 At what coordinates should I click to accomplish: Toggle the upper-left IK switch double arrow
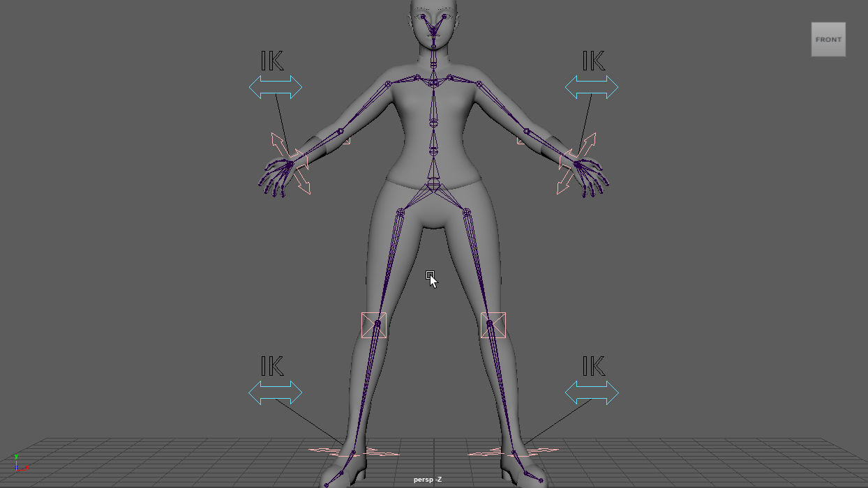276,87
